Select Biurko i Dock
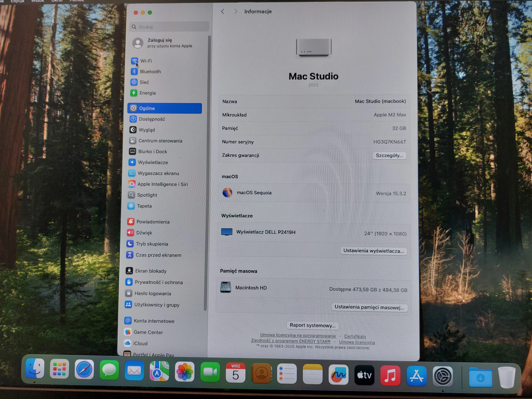The width and height of the screenshot is (532, 399). [x=148, y=152]
